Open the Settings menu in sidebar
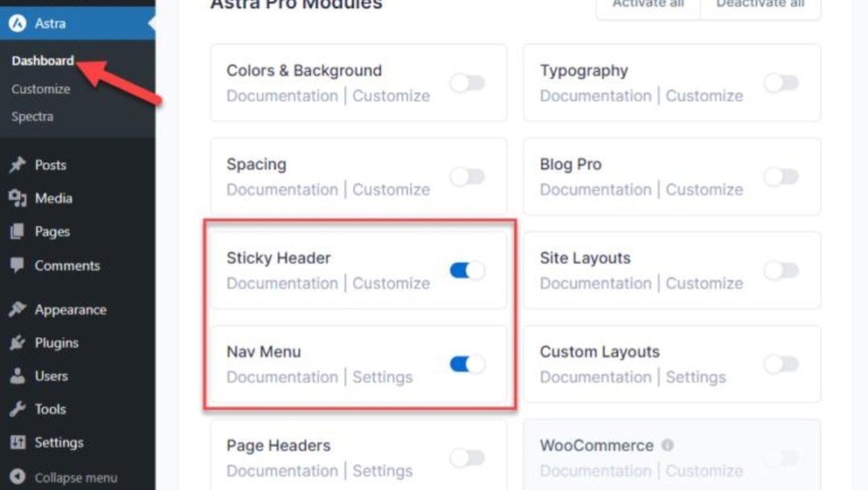Screen dimensions: 868x490 (58, 442)
